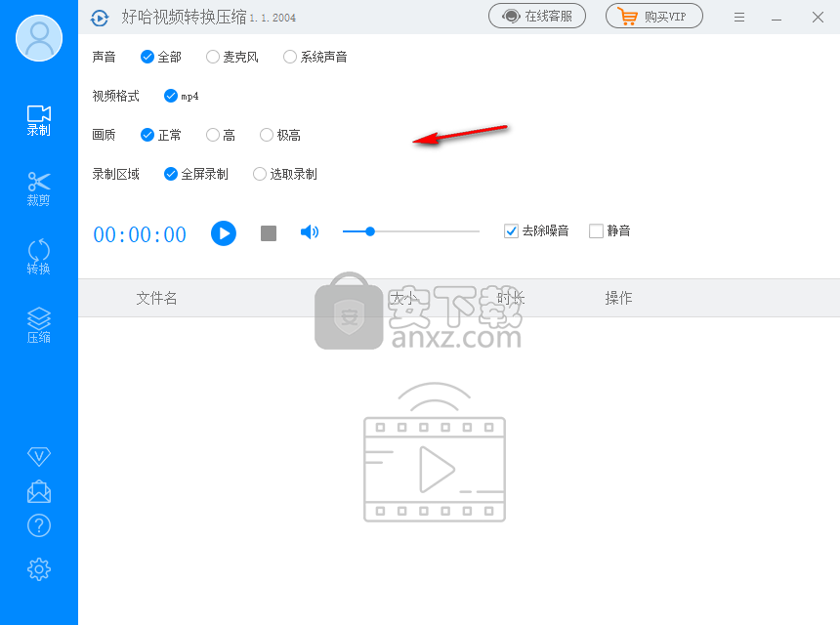Select 选取录制 region recording
Viewport: 840px width, 625px height.
(x=285, y=174)
